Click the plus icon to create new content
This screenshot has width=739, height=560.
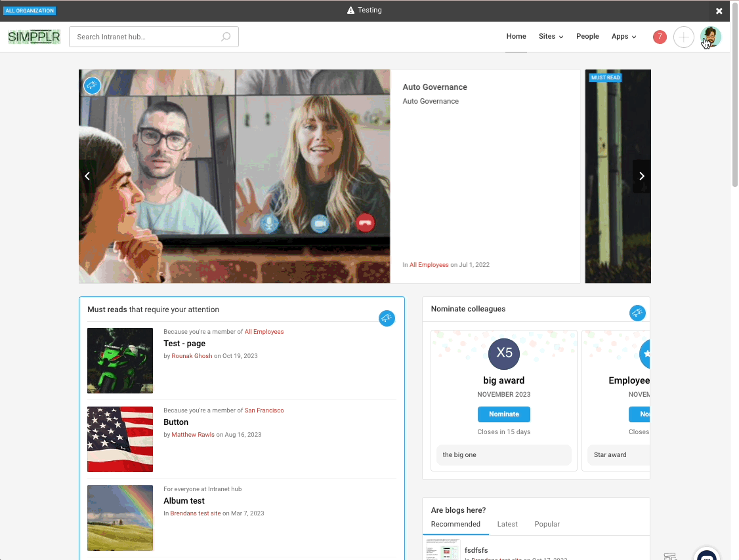click(684, 37)
